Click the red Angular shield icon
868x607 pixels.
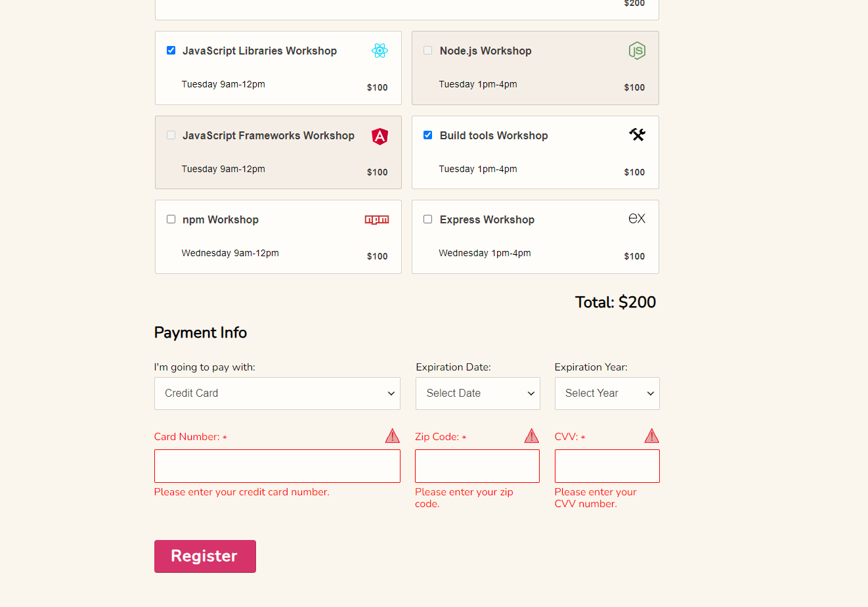pos(380,136)
